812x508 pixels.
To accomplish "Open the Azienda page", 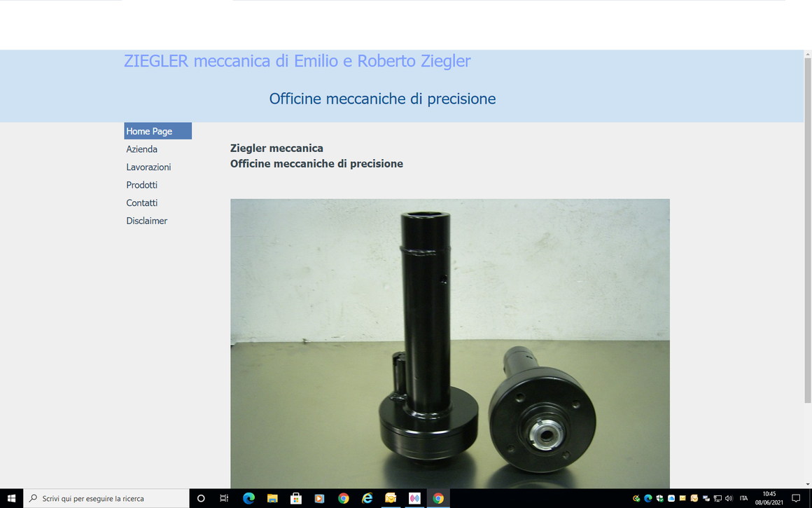I will 142,149.
